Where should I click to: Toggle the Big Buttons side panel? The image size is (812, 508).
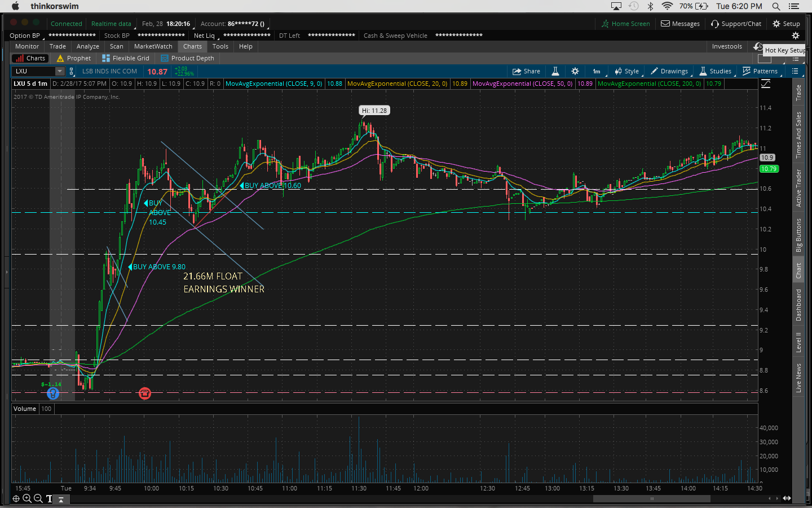coord(798,235)
